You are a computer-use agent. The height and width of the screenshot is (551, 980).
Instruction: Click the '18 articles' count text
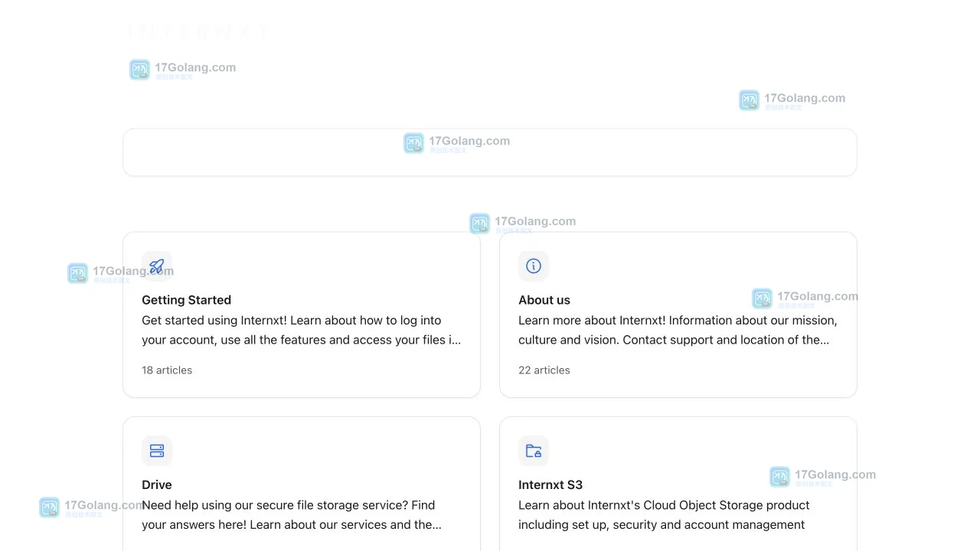coord(167,370)
